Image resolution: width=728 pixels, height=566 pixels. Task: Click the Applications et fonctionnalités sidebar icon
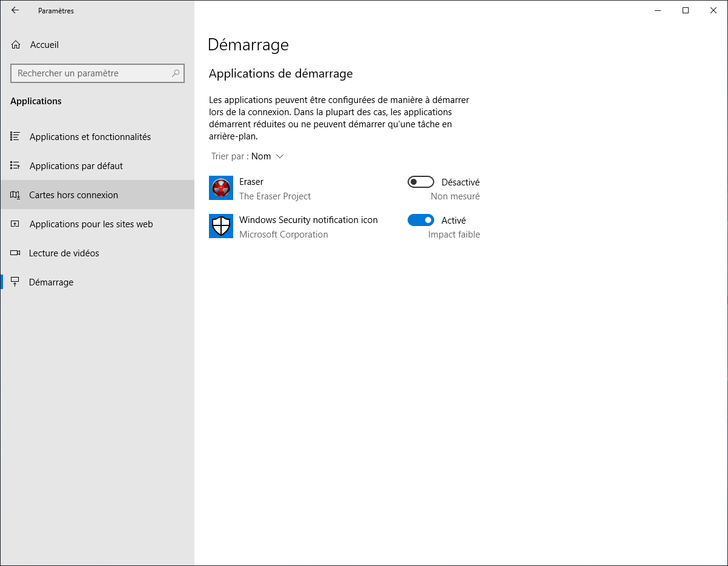(15, 136)
